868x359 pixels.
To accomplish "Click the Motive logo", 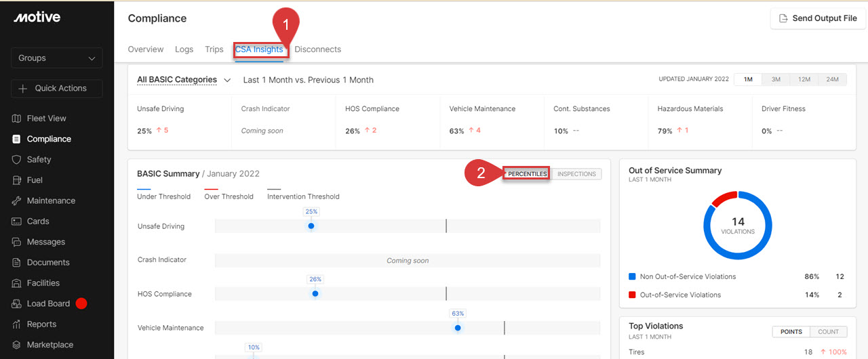I will click(x=37, y=17).
